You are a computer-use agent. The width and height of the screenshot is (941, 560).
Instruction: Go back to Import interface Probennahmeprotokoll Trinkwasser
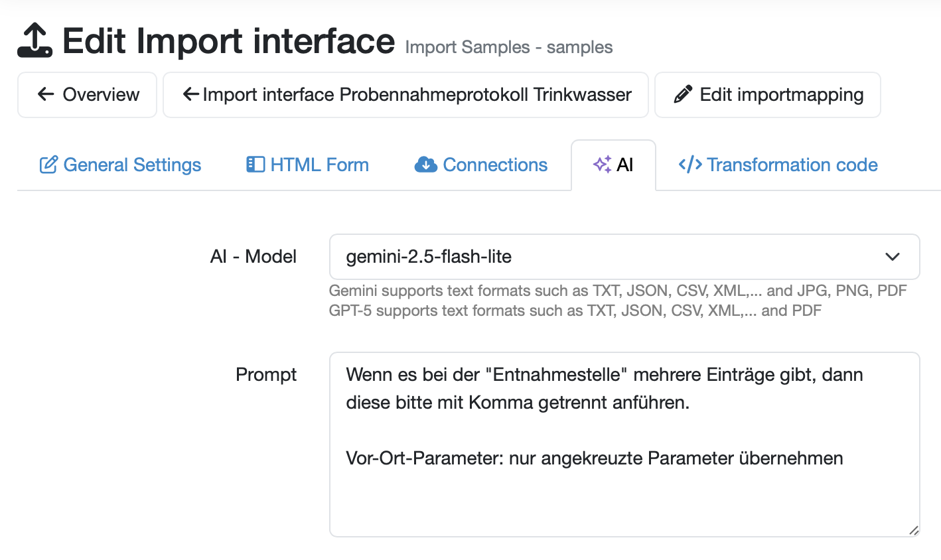tap(417, 95)
